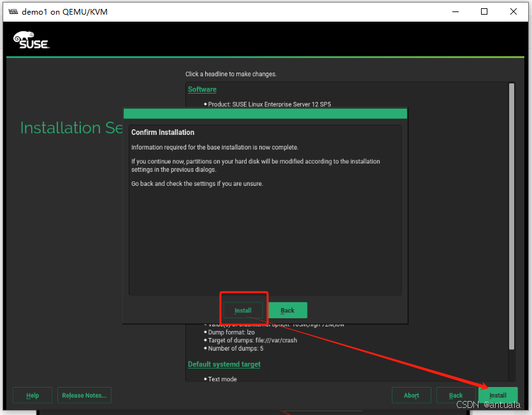This screenshot has width=532, height=415.
Task: Click the 'Go back and check the settings' sentence
Action: pyautogui.click(x=197, y=184)
